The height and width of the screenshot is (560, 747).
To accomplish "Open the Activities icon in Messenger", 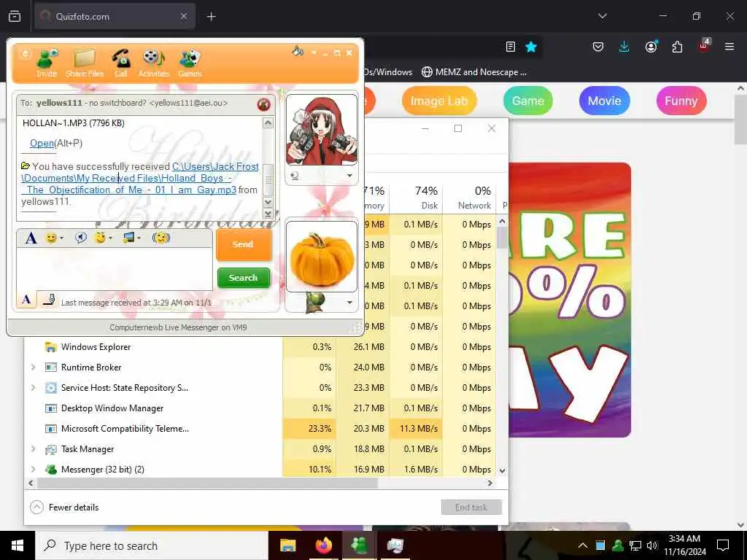I will point(153,63).
